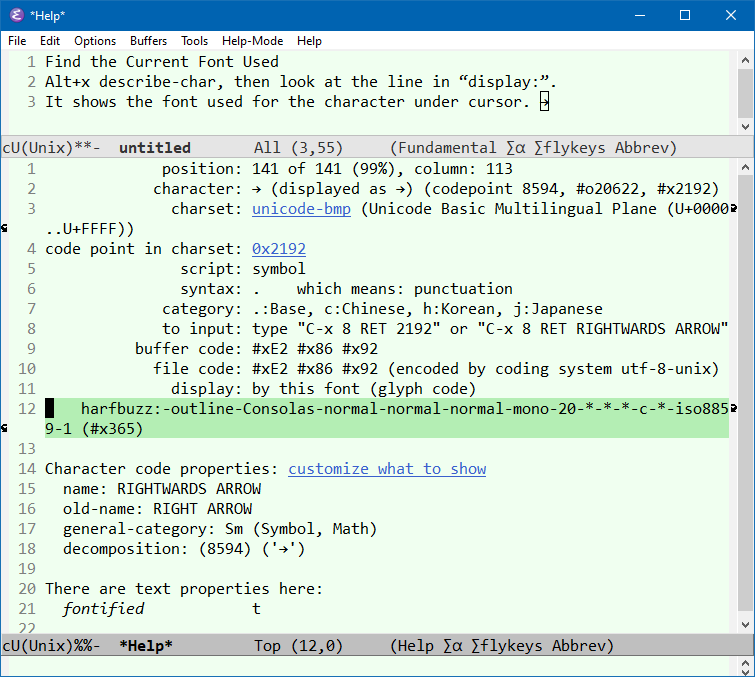Click the untitled buffer scrollbar thumb
The image size is (755, 677).
pyautogui.click(x=745, y=92)
